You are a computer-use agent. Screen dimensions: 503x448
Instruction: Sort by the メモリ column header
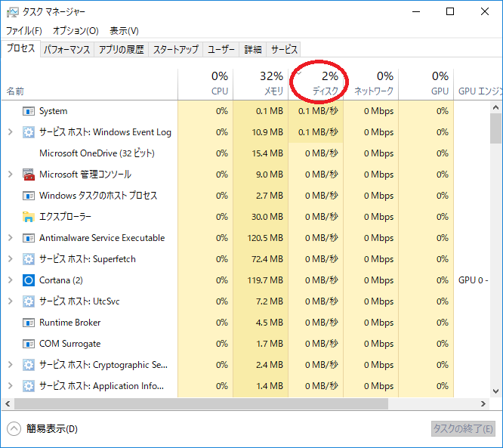point(261,84)
